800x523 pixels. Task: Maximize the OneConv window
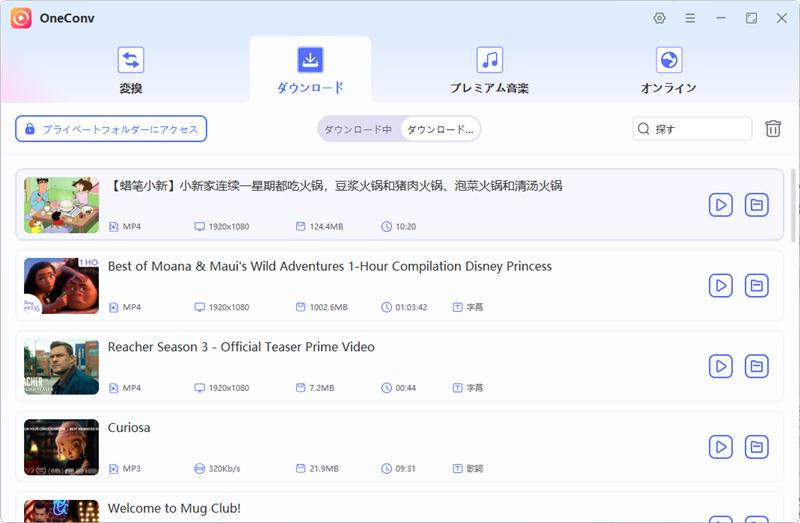coord(751,18)
